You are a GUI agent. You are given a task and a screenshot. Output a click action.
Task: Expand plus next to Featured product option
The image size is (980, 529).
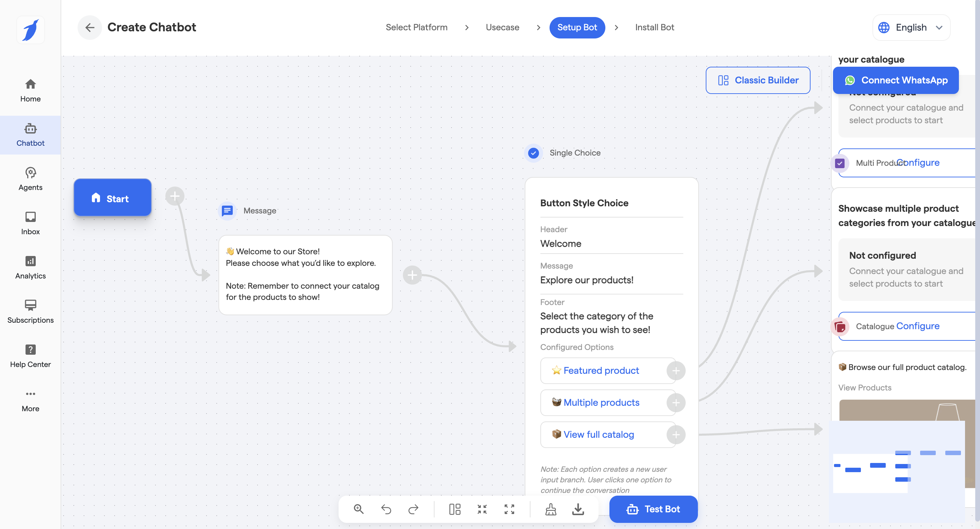pos(676,371)
